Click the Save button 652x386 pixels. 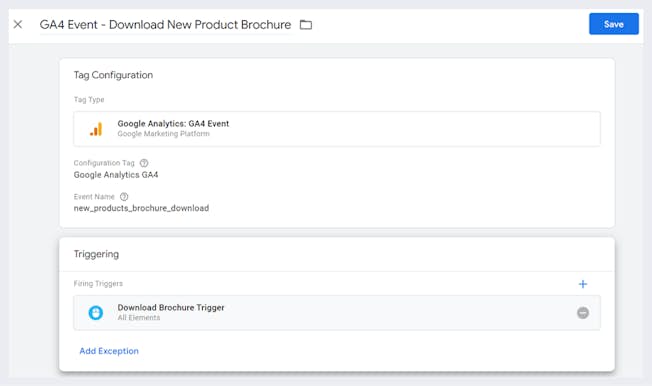point(614,24)
